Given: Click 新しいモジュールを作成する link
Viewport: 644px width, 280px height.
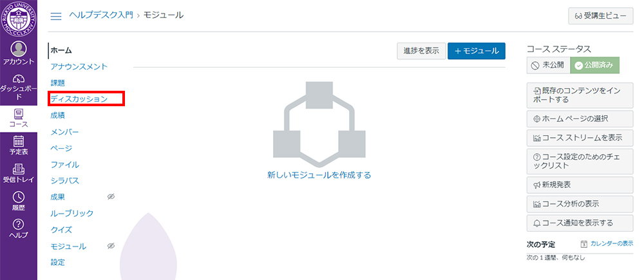Looking at the screenshot, I should pos(319,175).
